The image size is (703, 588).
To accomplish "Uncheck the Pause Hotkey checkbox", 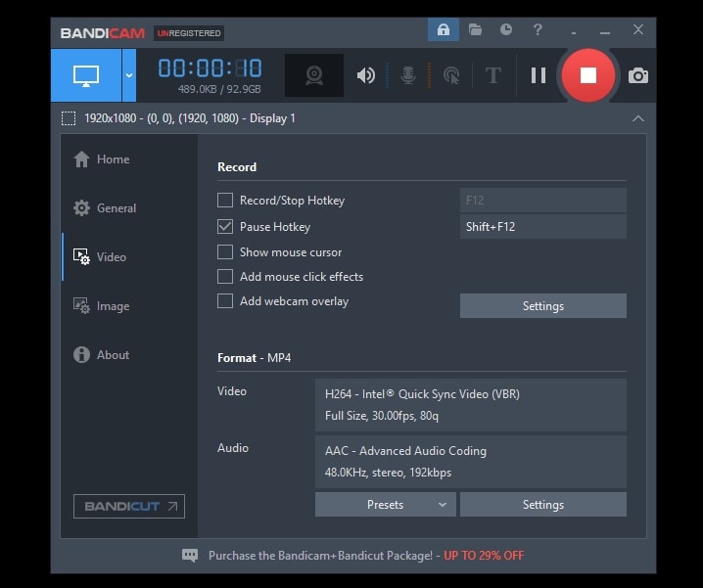I will [x=225, y=227].
